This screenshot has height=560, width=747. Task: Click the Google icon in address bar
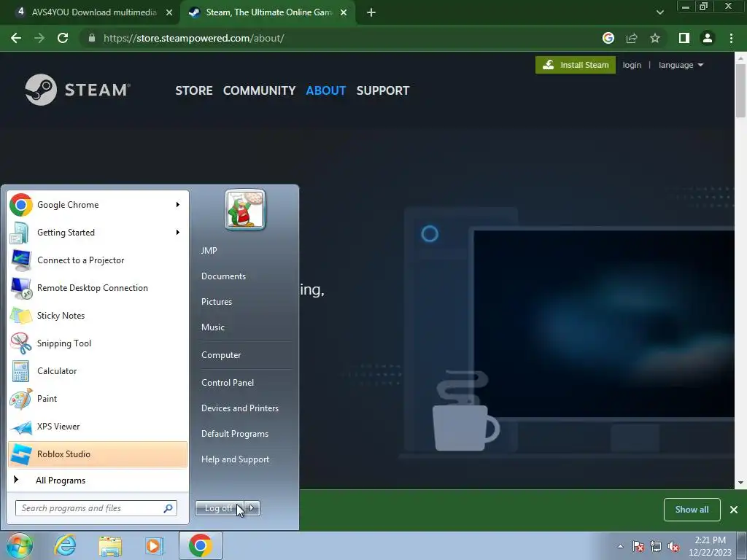pos(608,38)
